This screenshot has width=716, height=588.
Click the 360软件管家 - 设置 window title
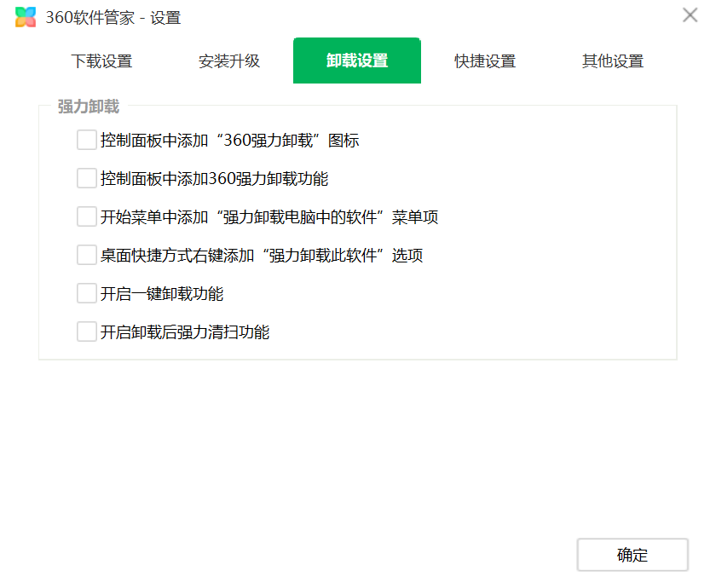click(113, 18)
